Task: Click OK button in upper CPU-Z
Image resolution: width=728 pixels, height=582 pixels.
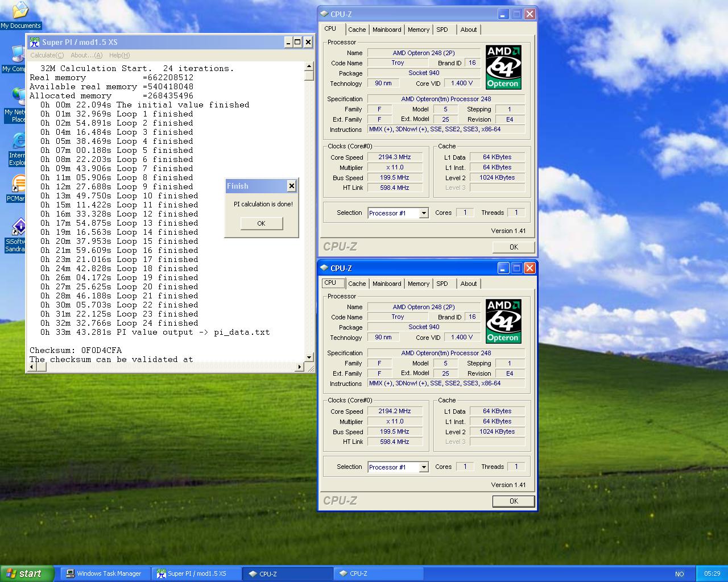Action: 514,247
